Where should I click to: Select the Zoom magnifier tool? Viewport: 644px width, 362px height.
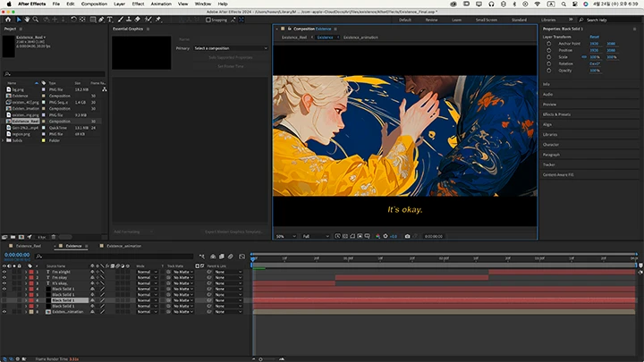[36, 20]
